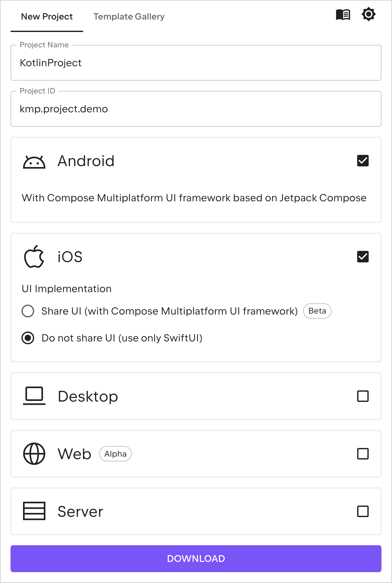Click the DOWNLOAD button
Screen dimensions: 392x583
pos(196,558)
